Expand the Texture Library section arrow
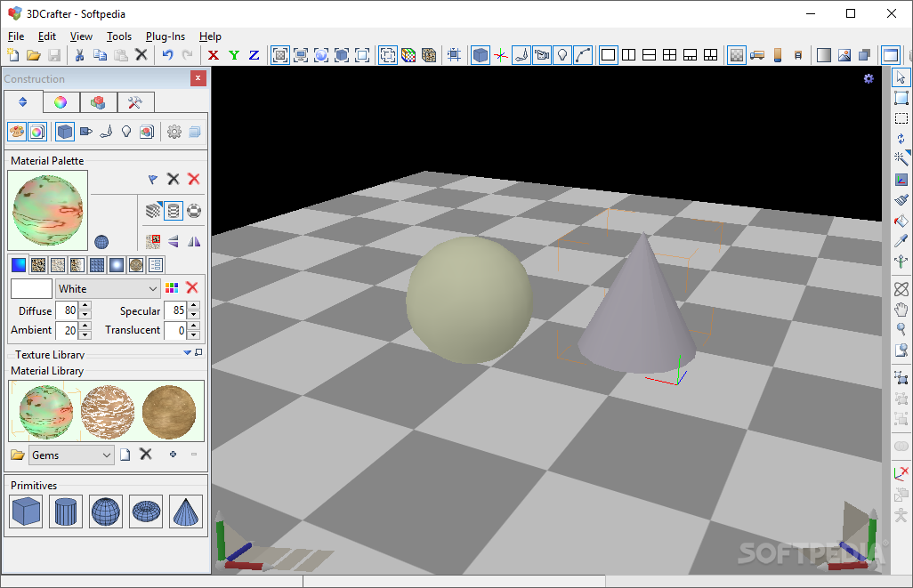The image size is (913, 588). [x=187, y=353]
